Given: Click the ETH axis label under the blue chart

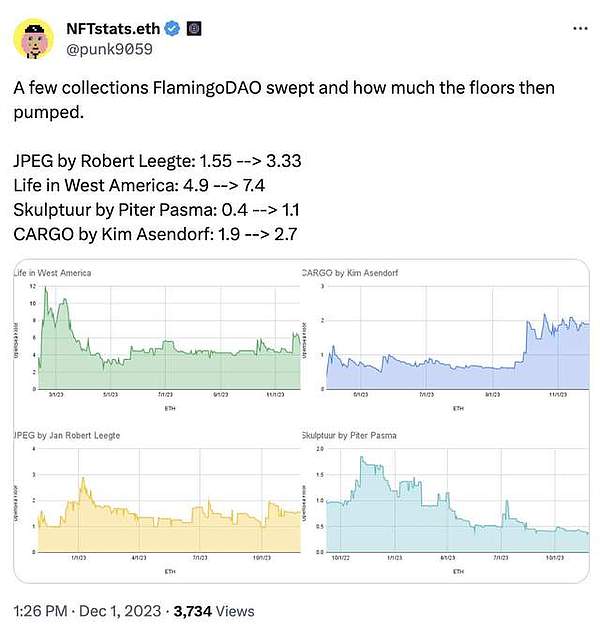Looking at the screenshot, I should tap(458, 408).
